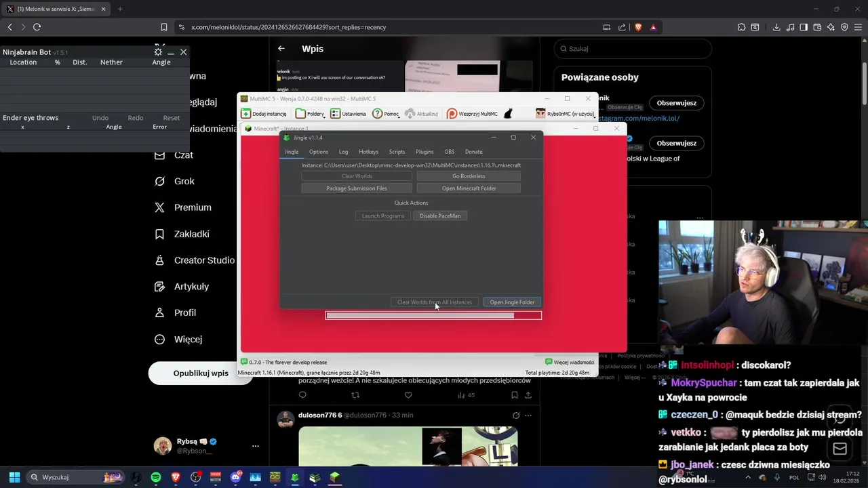The height and width of the screenshot is (488, 868).
Task: Expand Pomoc dropdown in MultiMC
Action: [x=386, y=114]
